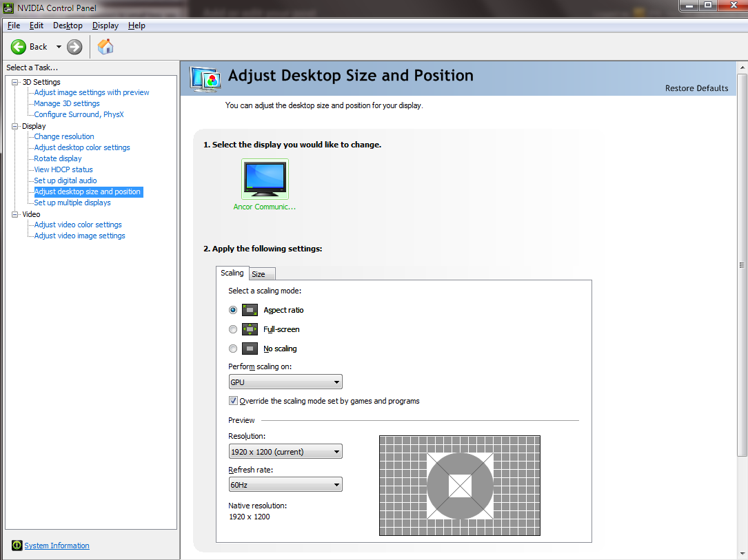The width and height of the screenshot is (748, 560).
Task: Open Manage 3D settings
Action: pyautogui.click(x=67, y=103)
